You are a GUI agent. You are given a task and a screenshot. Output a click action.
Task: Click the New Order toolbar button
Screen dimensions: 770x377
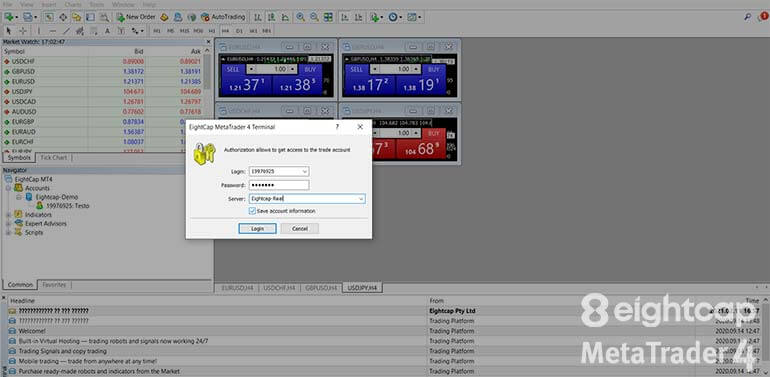(136, 17)
